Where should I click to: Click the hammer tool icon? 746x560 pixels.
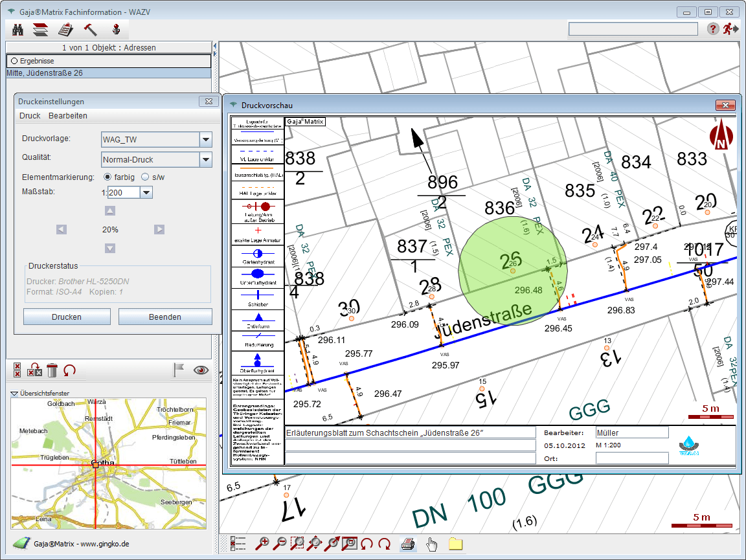tap(90, 29)
